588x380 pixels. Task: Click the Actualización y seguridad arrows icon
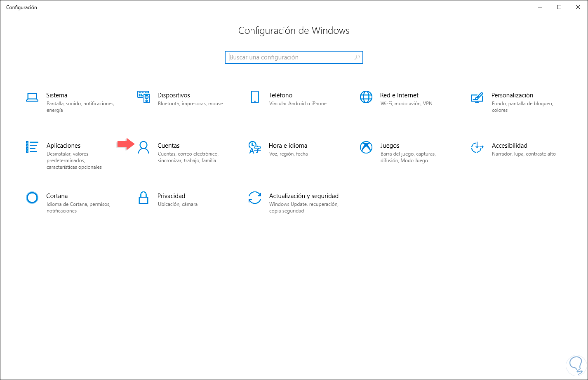click(255, 198)
